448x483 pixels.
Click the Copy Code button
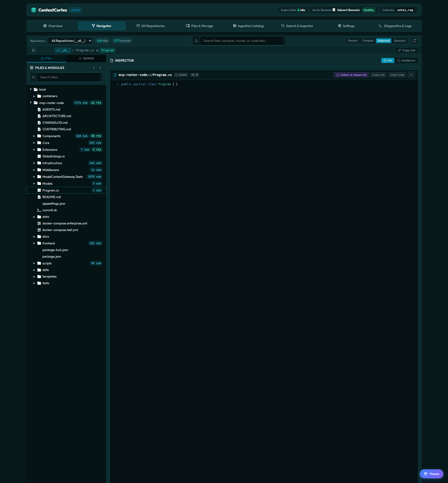397,75
